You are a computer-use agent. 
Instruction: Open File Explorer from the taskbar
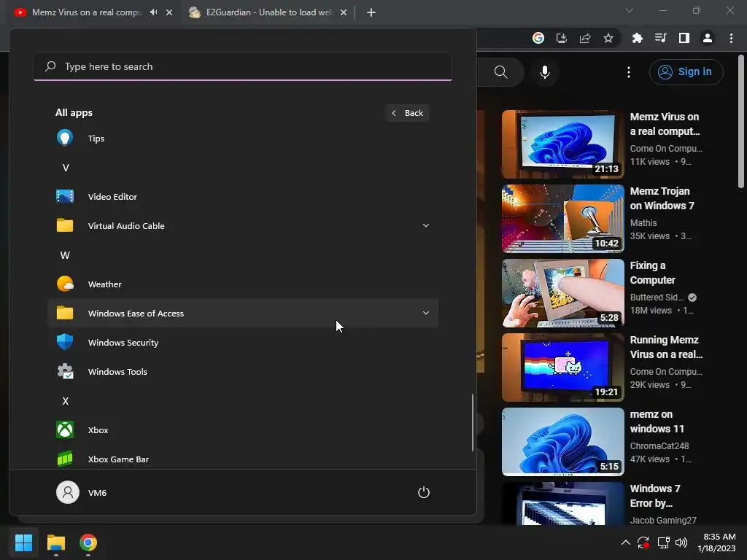tap(55, 542)
